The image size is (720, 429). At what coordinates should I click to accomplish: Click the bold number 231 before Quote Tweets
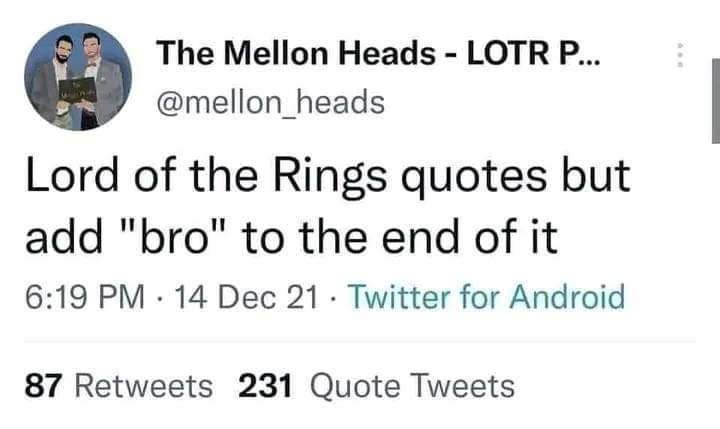(265, 386)
